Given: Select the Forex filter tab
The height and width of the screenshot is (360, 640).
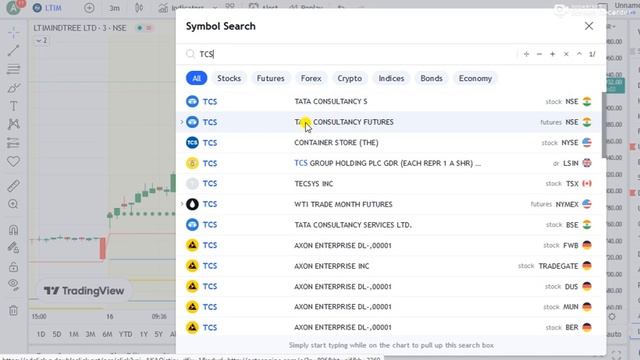Looking at the screenshot, I should tap(311, 78).
